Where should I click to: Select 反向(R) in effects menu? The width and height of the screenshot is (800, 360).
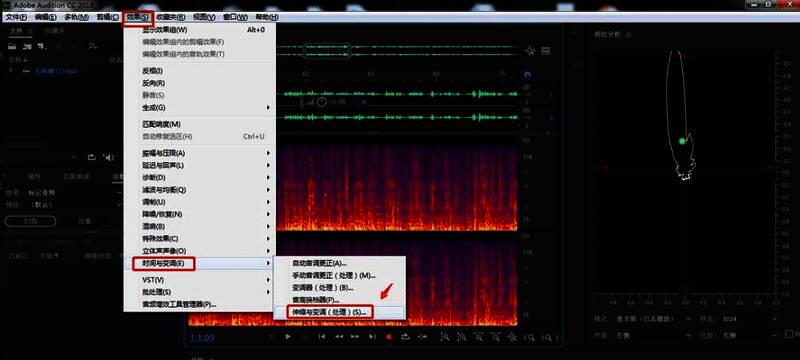[x=199, y=83]
